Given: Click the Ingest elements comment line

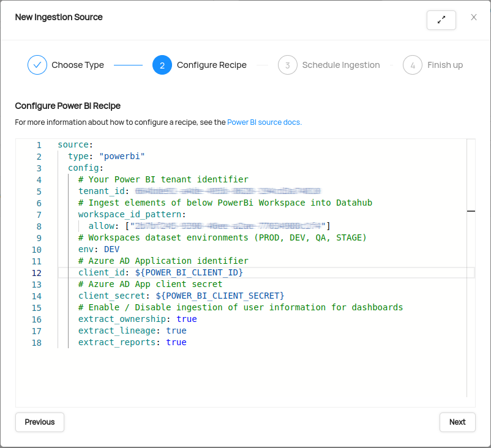Looking at the screenshot, I should (x=225, y=203).
